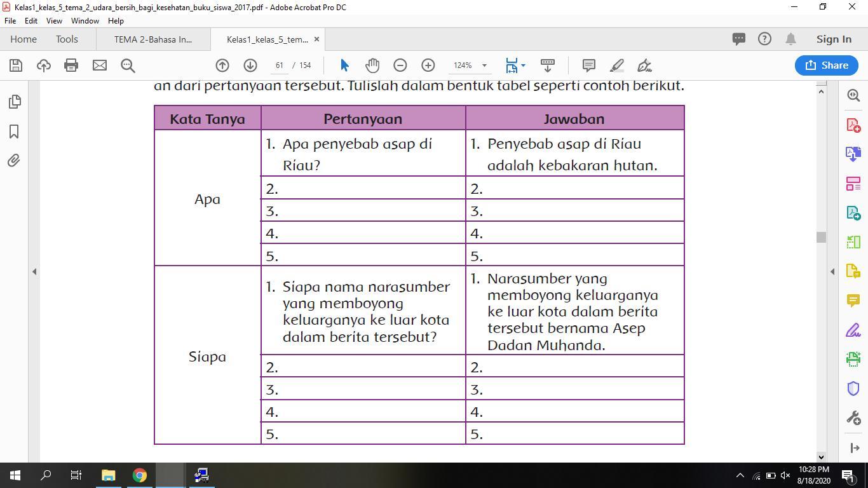868x488 pixels.
Task: Click the scrollbar up arrow
Action: point(821,91)
